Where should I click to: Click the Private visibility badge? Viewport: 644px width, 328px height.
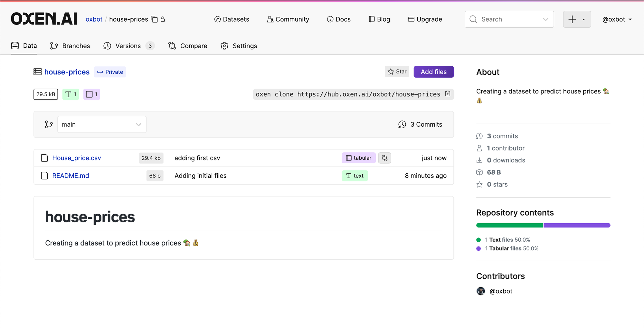click(x=110, y=72)
